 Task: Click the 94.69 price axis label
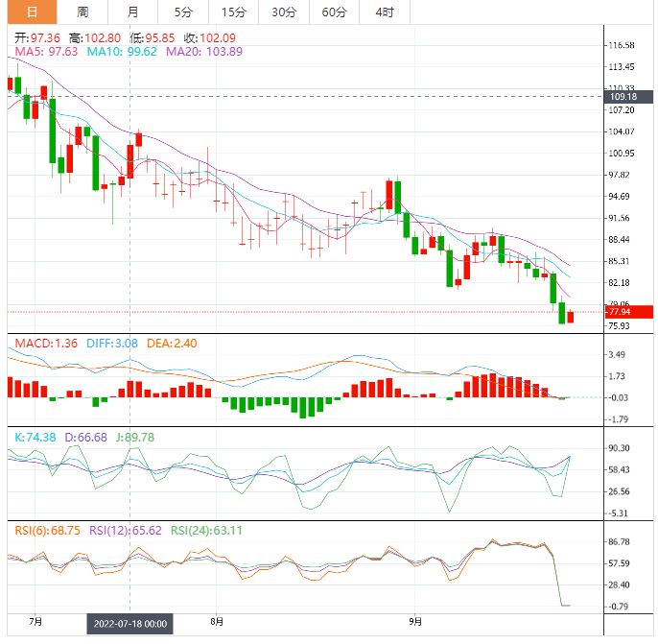point(619,197)
